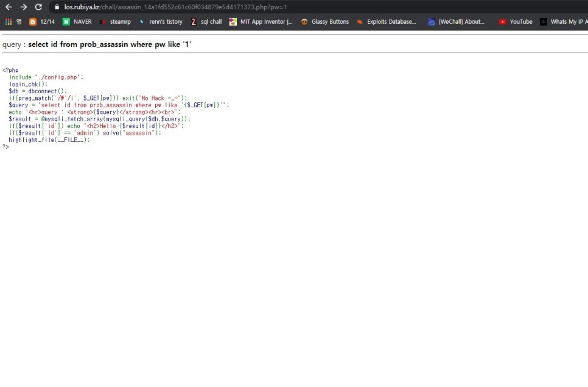Go back to the previous page
This screenshot has height=387, width=588.
coord(9,7)
